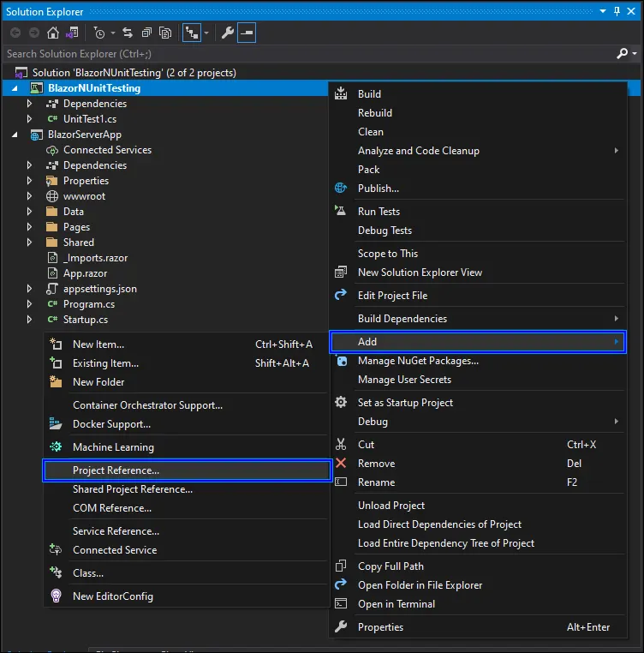Expand the appsettings.json node arrow
The width and height of the screenshot is (644, 653).
[29, 288]
